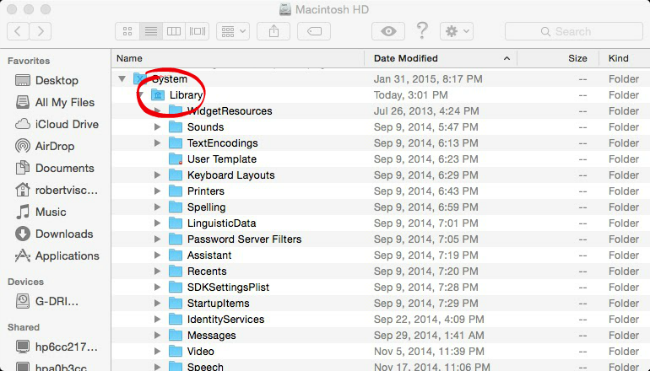Screen dimensions: 650x371
Task: Expand the Printers folder triangle
Action: (157, 191)
